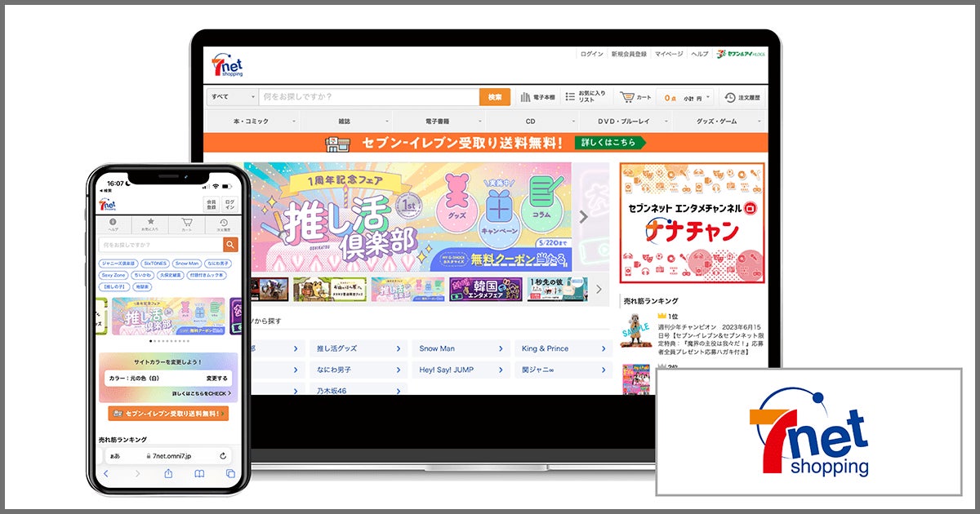Tap the reload icon in Safari address bar
The height and width of the screenshot is (514, 980).
click(223, 455)
